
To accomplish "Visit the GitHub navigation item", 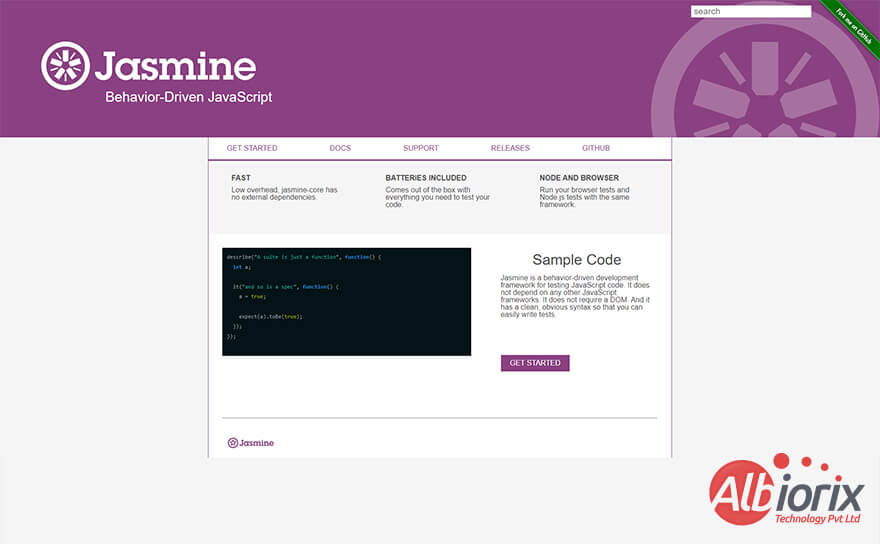I will (596, 148).
